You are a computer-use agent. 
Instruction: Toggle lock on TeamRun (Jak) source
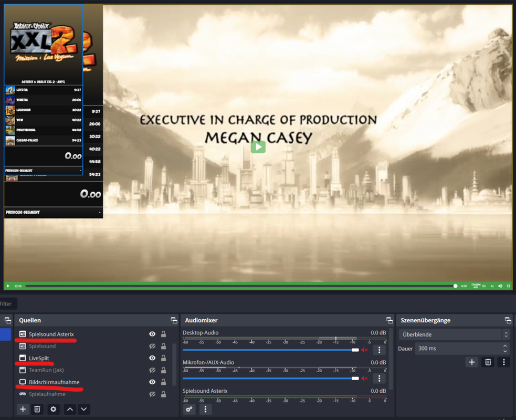163,370
